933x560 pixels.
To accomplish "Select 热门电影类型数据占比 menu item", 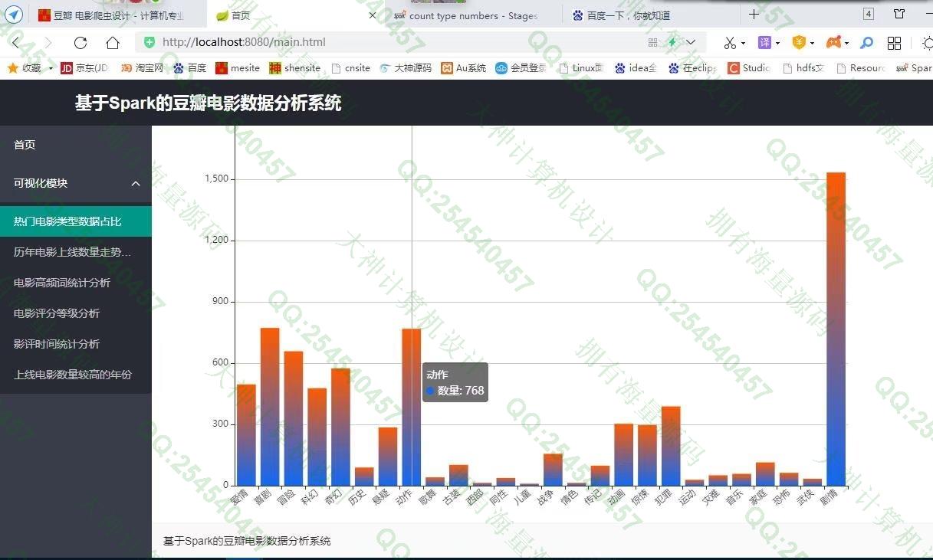I will pyautogui.click(x=76, y=221).
